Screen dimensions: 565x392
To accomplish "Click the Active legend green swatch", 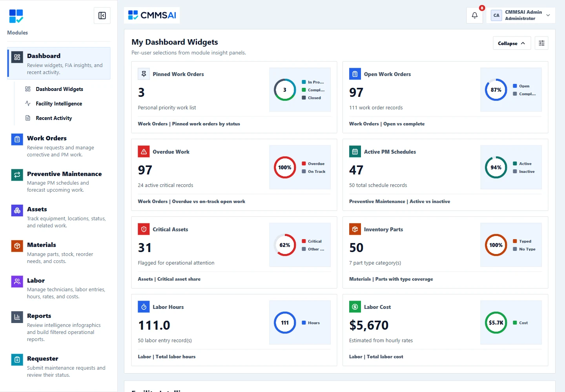I will tap(515, 163).
